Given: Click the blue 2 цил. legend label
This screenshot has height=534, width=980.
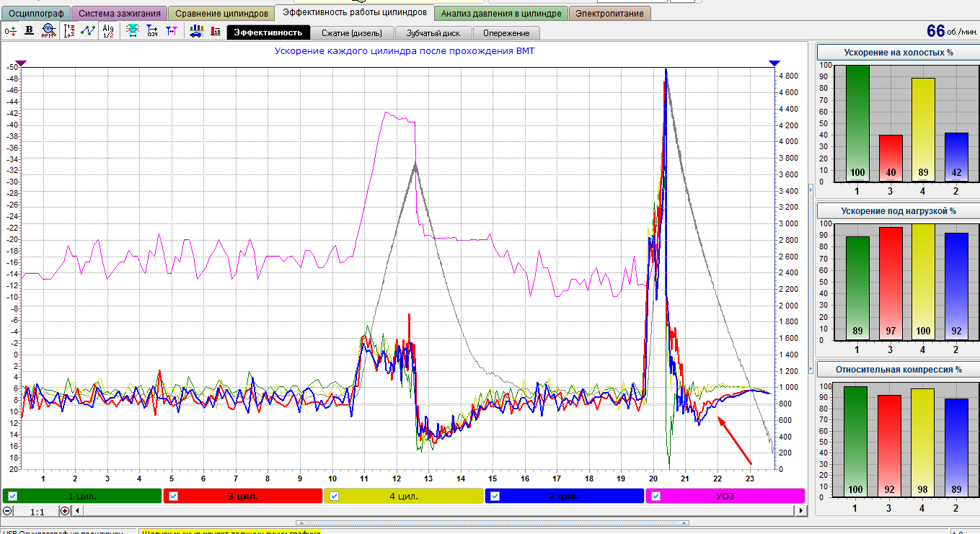Looking at the screenshot, I should point(564,496).
